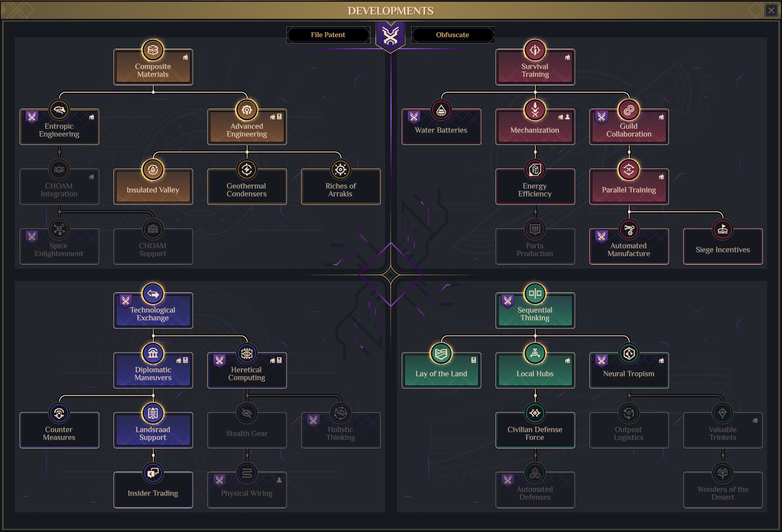This screenshot has width=782, height=532.
Task: Choose the Lay of the Land node
Action: pos(441,373)
